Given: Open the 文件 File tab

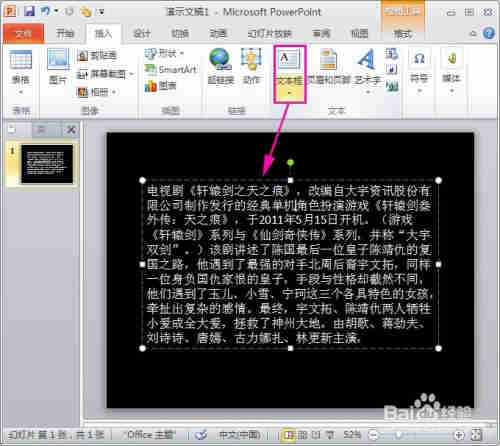Looking at the screenshot, I should click(23, 34).
